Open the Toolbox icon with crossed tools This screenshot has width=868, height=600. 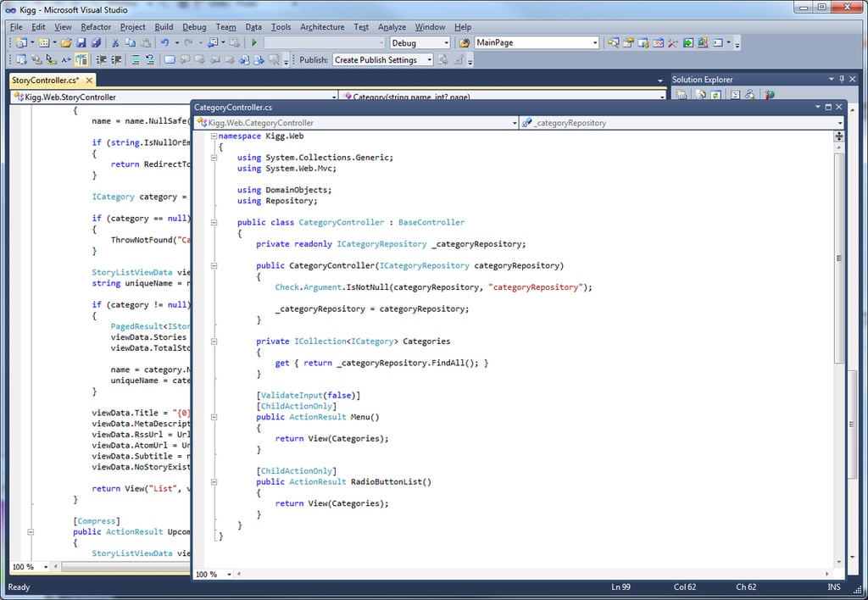[x=672, y=42]
